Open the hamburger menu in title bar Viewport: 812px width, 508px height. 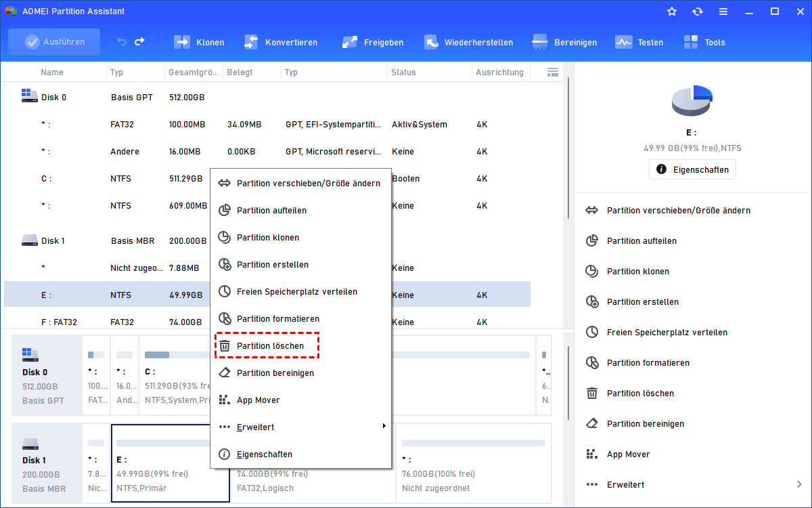click(723, 12)
